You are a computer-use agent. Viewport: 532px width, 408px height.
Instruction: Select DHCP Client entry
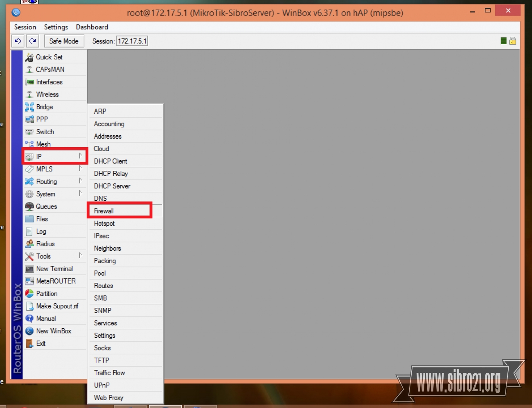coord(126,161)
